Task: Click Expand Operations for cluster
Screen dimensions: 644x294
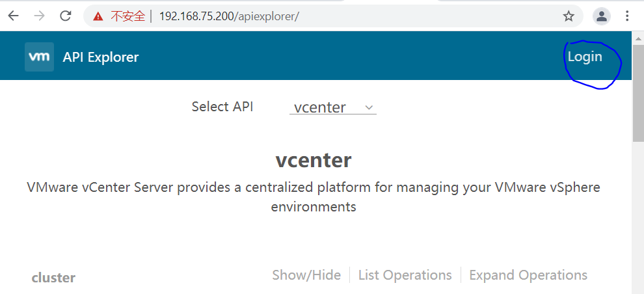Action: click(528, 274)
